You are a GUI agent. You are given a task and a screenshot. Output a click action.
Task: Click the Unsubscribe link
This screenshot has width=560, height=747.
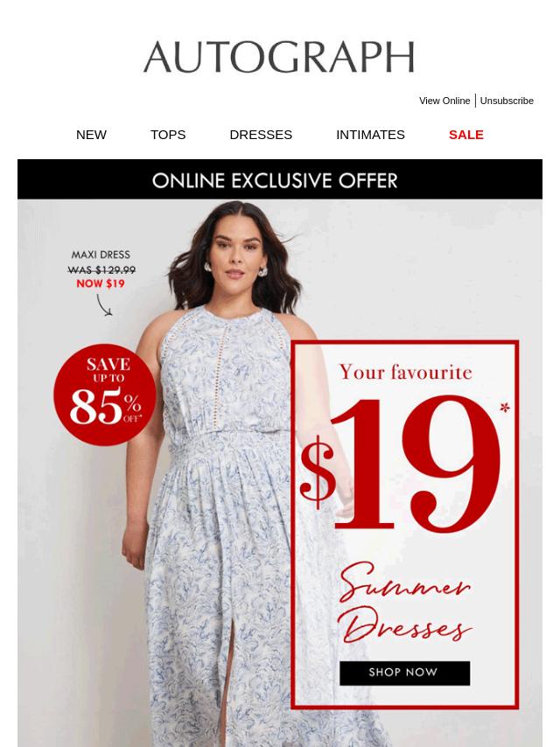tap(506, 101)
